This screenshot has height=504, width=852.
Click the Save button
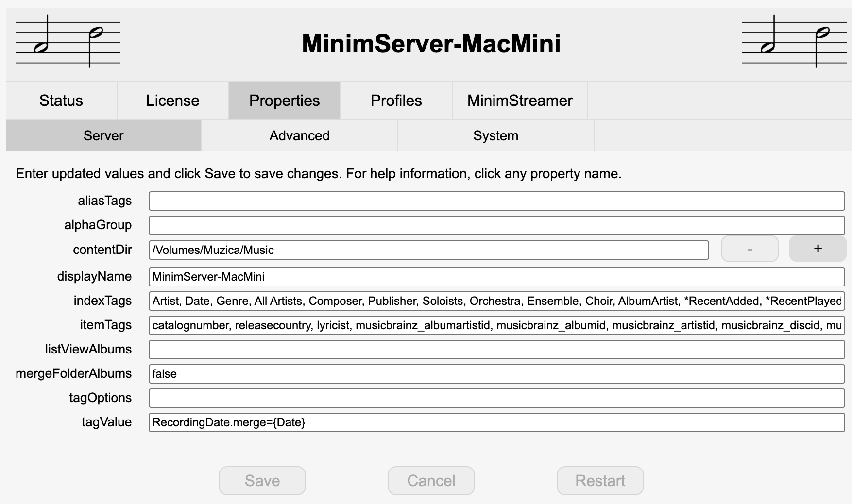pyautogui.click(x=262, y=481)
